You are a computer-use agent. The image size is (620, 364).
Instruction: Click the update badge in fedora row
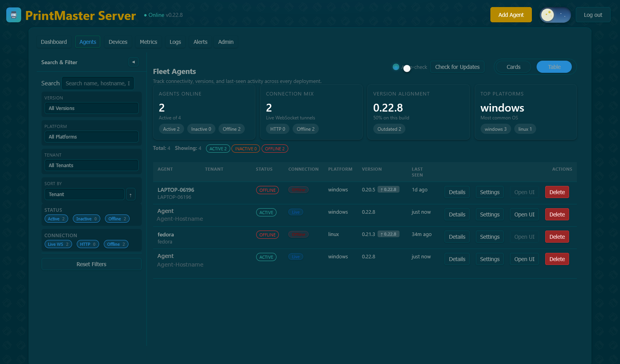(x=389, y=234)
